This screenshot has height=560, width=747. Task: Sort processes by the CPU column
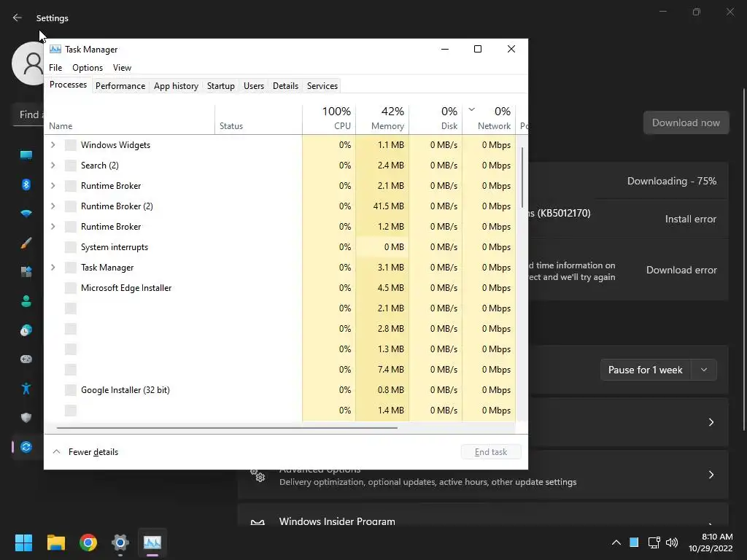tap(329, 118)
